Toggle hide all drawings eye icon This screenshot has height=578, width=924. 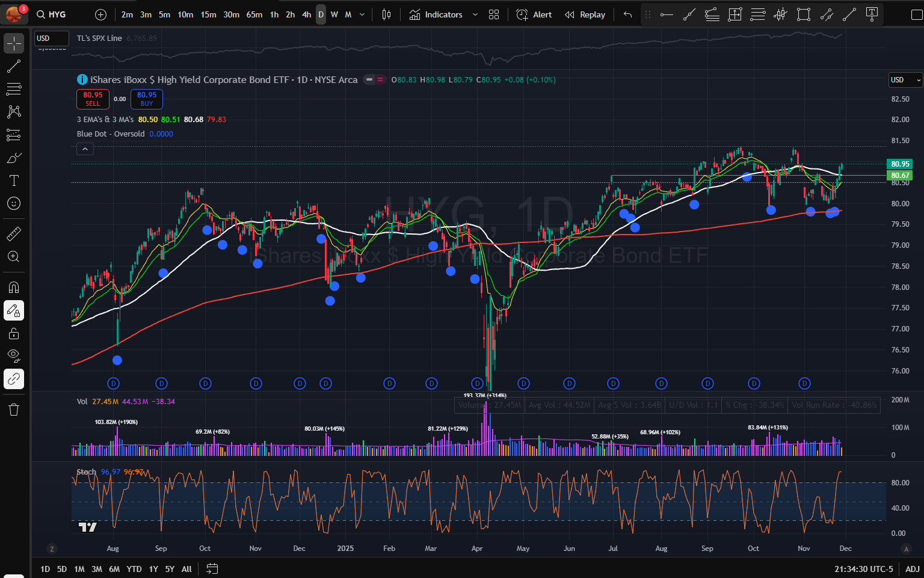[14, 356]
